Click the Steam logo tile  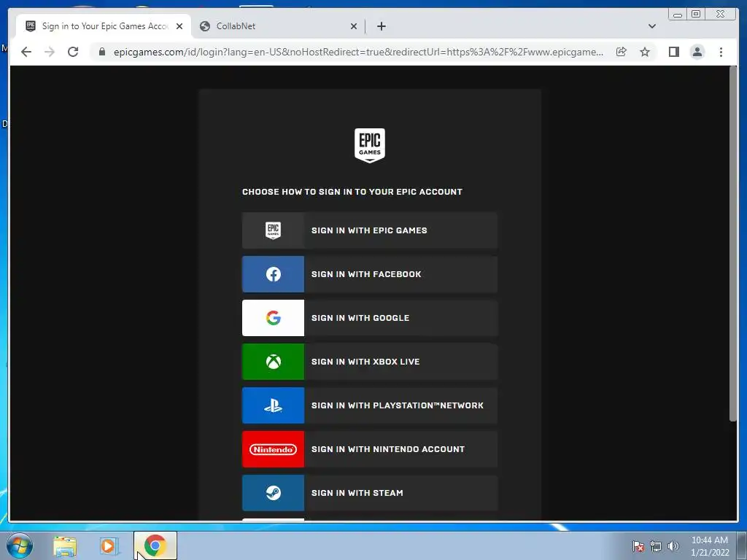[273, 494]
